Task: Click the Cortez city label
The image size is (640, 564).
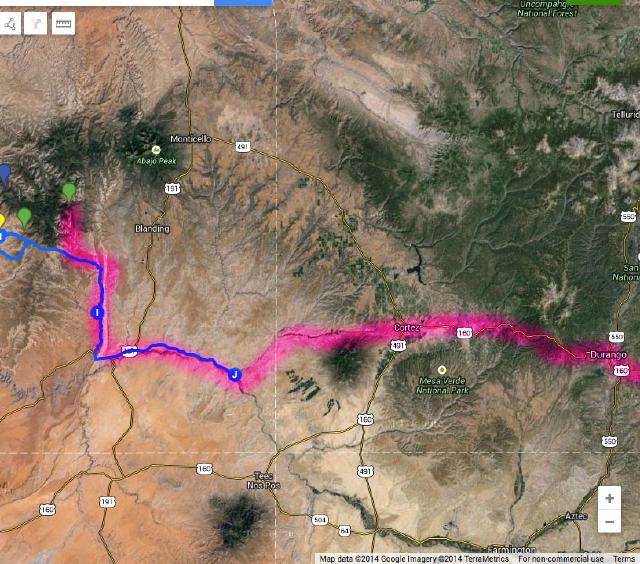Action: pos(407,327)
